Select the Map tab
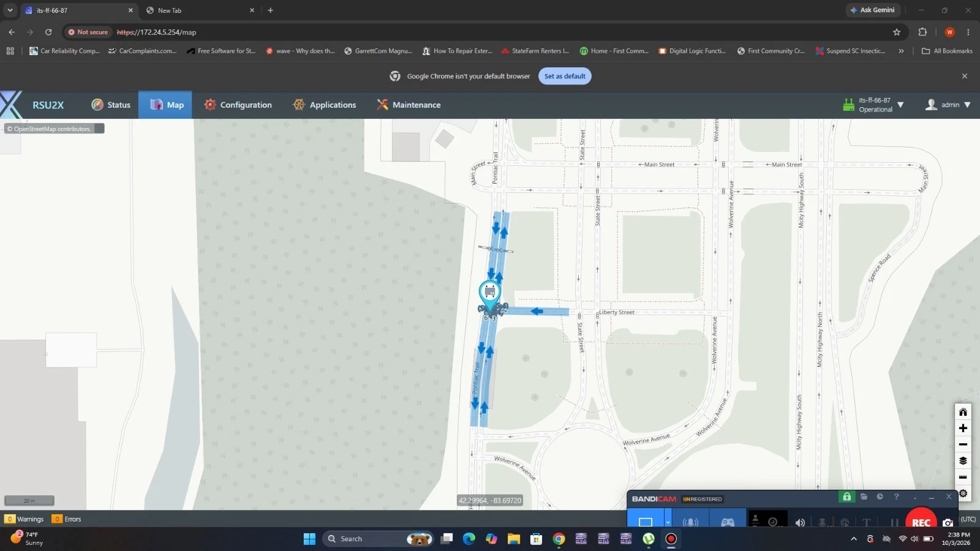980x551 pixels. point(165,105)
